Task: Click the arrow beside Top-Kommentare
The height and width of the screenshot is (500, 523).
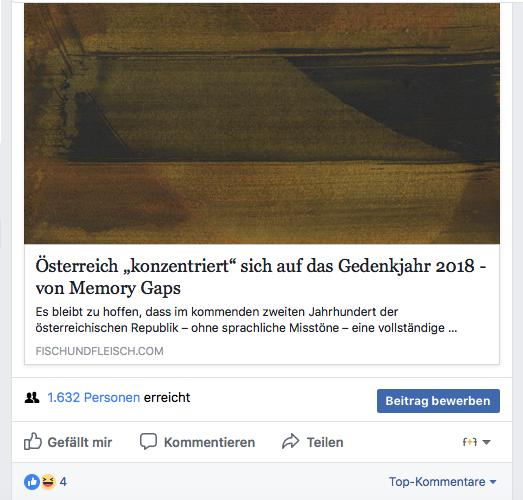Action: tap(493, 482)
